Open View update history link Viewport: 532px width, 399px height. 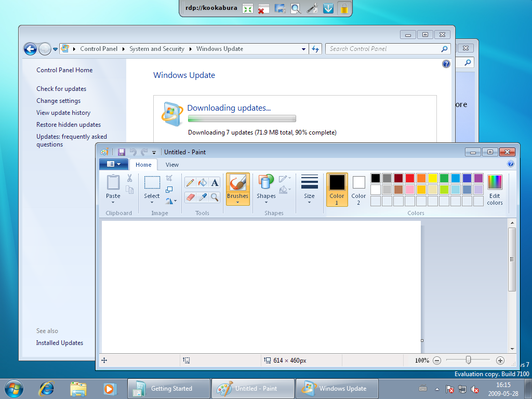tap(63, 113)
